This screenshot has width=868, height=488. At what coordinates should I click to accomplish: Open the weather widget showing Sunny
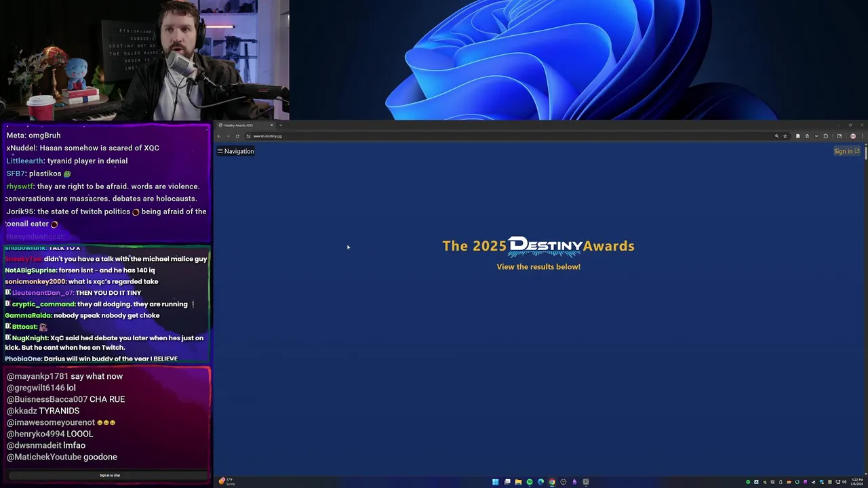pyautogui.click(x=227, y=482)
